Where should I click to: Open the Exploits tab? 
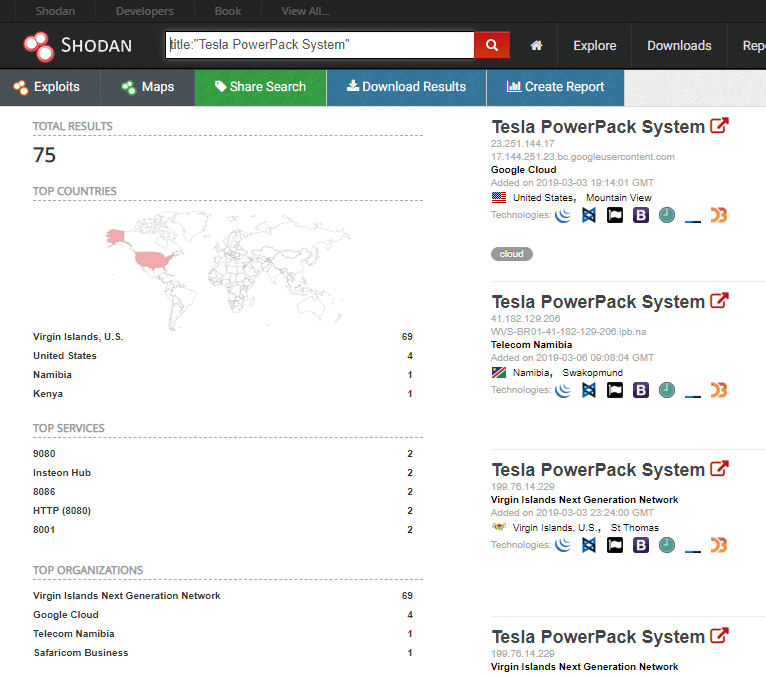[47, 87]
